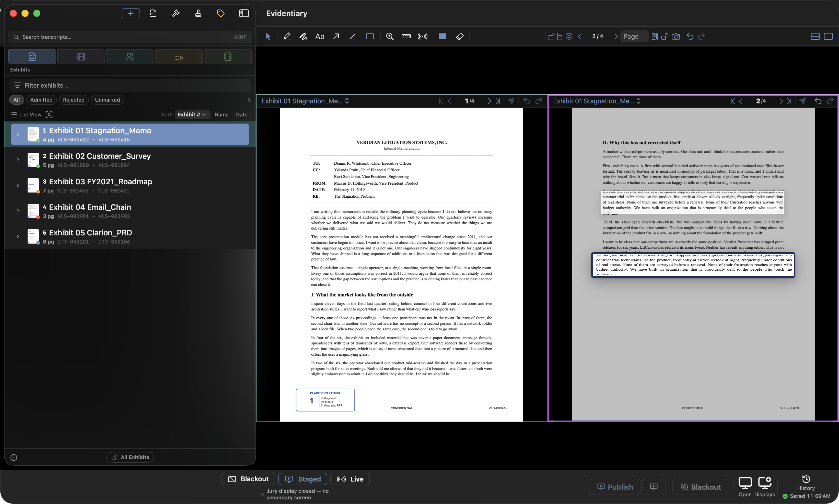The width and height of the screenshot is (839, 504).
Task: Expand Exhibit 04 Email_Chain row
Action: [18, 211]
